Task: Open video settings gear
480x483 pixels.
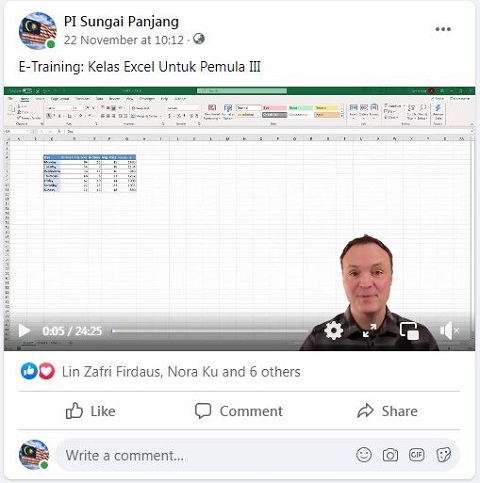Action: 334,331
